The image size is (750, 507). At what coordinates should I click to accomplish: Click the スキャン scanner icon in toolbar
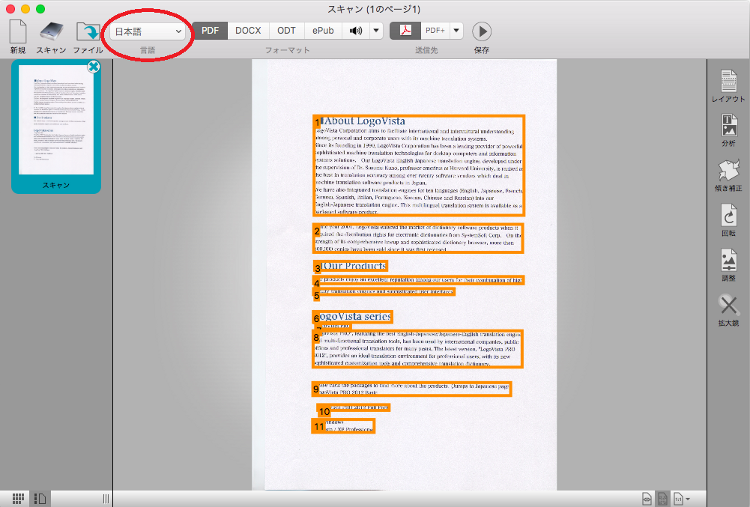click(x=52, y=31)
